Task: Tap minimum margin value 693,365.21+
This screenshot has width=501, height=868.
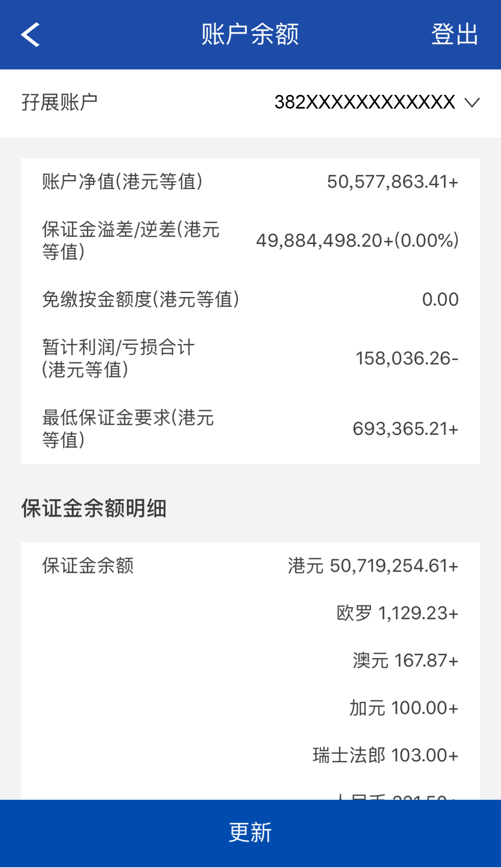Action: coord(405,429)
